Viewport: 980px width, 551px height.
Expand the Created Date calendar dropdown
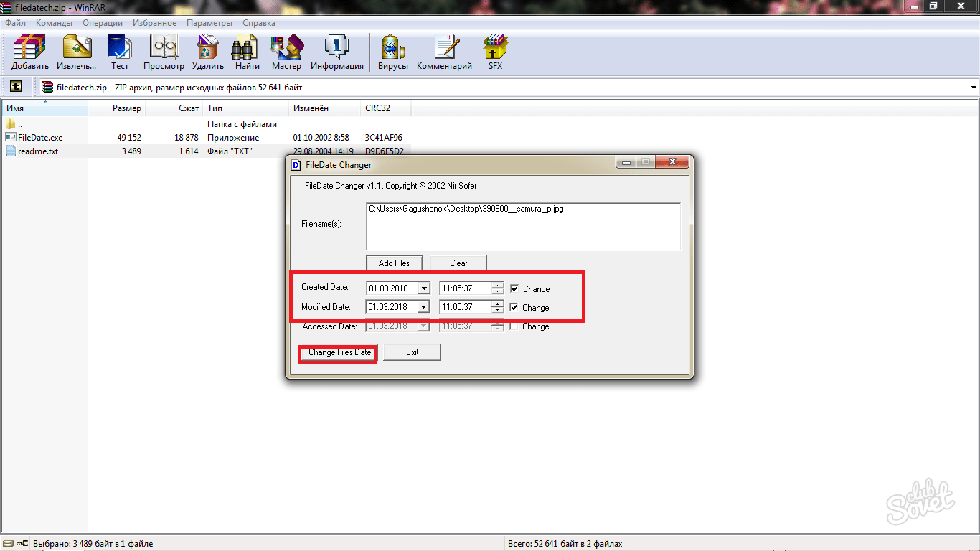[x=423, y=288]
